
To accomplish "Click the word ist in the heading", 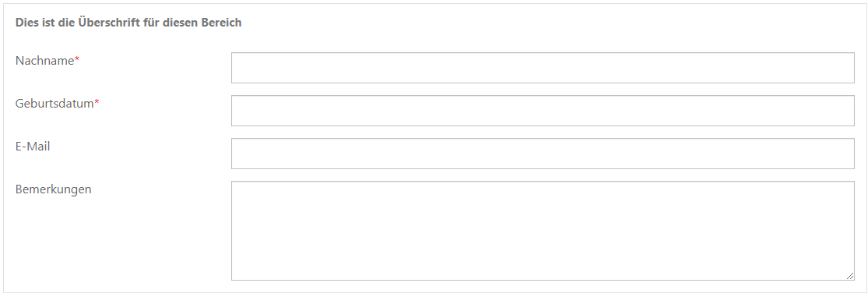I will [x=46, y=23].
